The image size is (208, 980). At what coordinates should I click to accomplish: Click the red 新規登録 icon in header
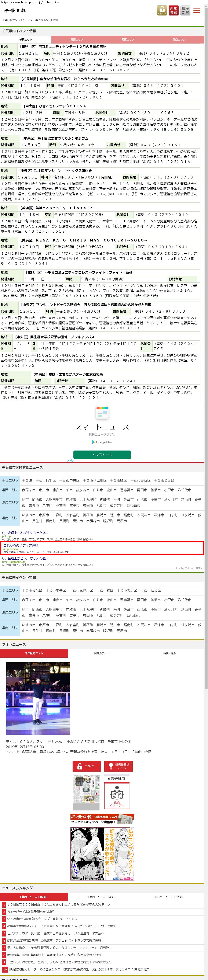tap(174, 10)
